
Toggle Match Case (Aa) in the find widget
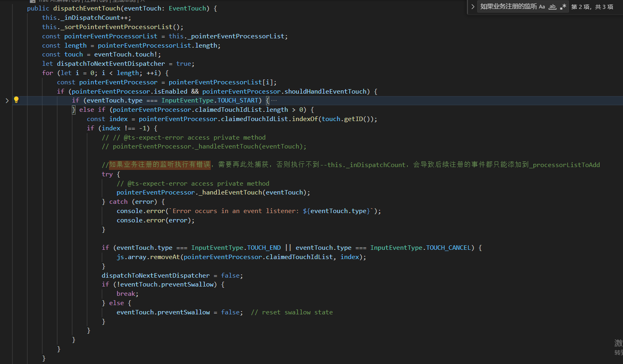542,6
